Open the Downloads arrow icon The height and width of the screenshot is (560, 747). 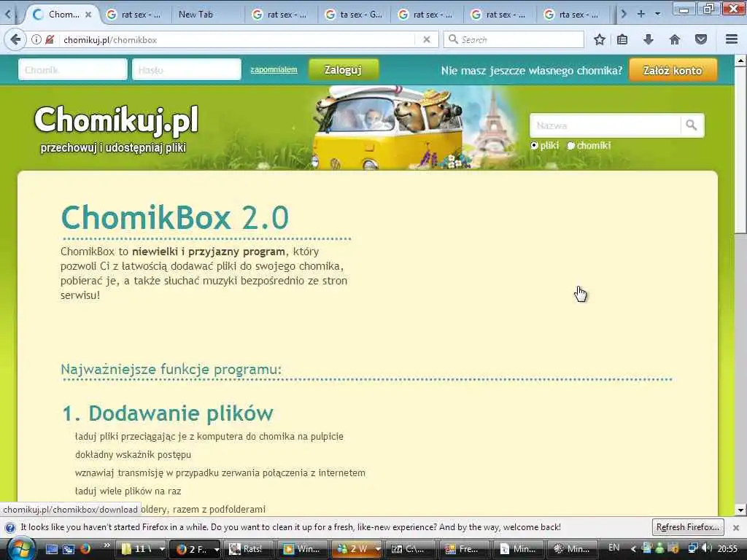coord(649,39)
